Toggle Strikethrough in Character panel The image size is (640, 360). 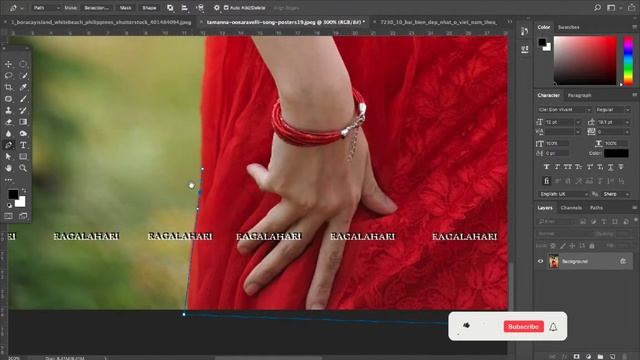coord(621,167)
